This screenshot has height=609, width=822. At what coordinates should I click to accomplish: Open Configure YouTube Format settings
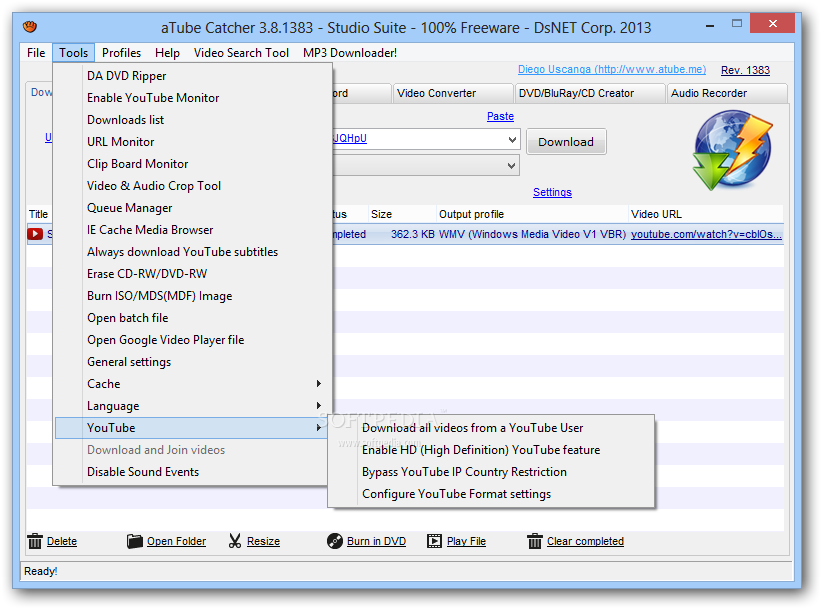click(x=491, y=494)
